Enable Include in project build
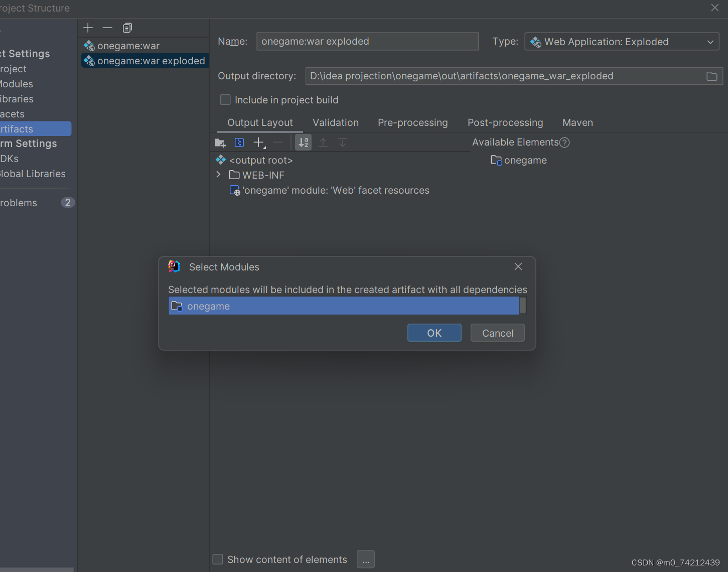728x572 pixels. tap(225, 99)
